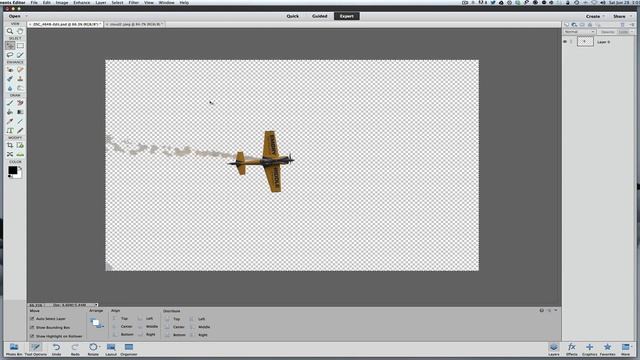Screen dimensions: 640x360
Task: Open the Layout options
Action: click(111, 349)
